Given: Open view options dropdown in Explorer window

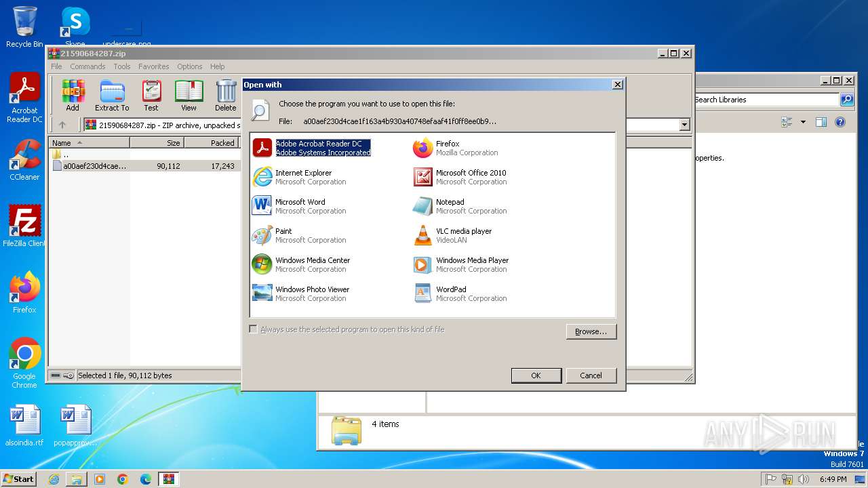Looking at the screenshot, I should [x=803, y=122].
